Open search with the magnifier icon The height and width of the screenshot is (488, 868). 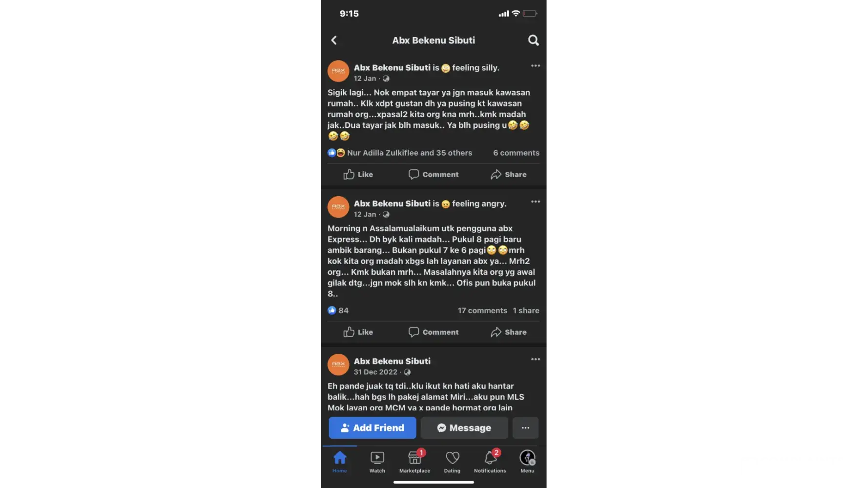tap(534, 41)
